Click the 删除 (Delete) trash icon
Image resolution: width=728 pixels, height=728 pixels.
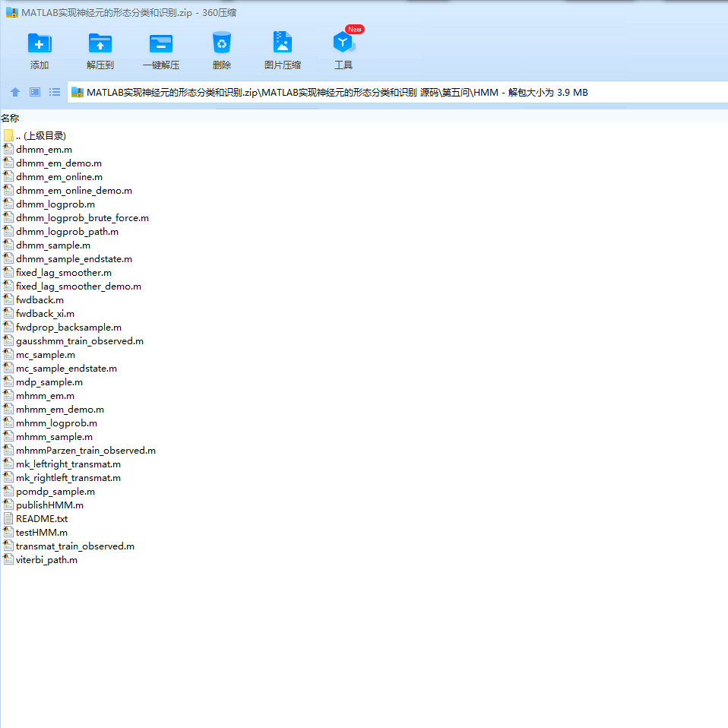(x=221, y=43)
